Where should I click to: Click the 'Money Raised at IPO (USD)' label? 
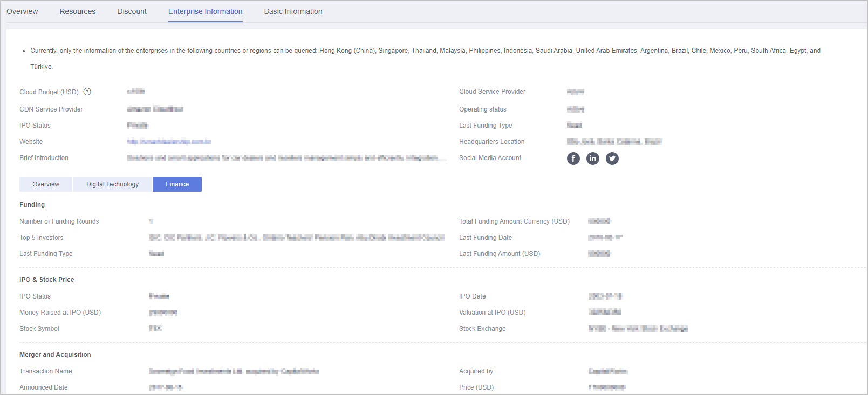pos(60,313)
